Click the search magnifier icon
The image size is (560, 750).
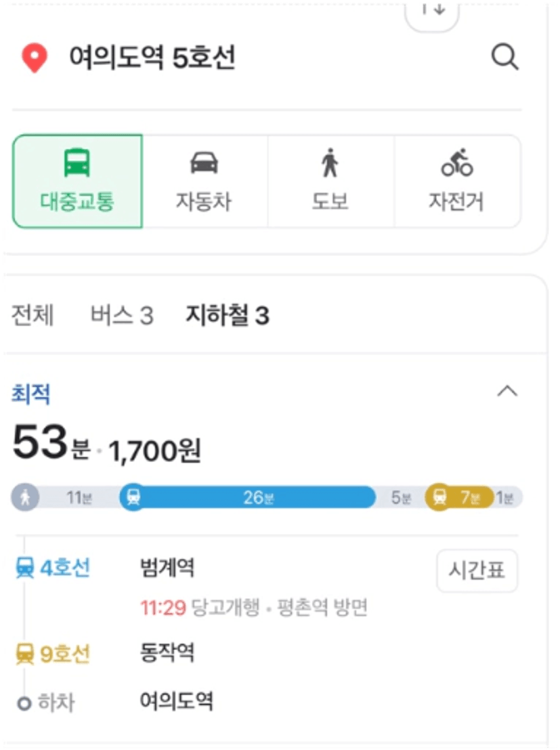(x=505, y=58)
